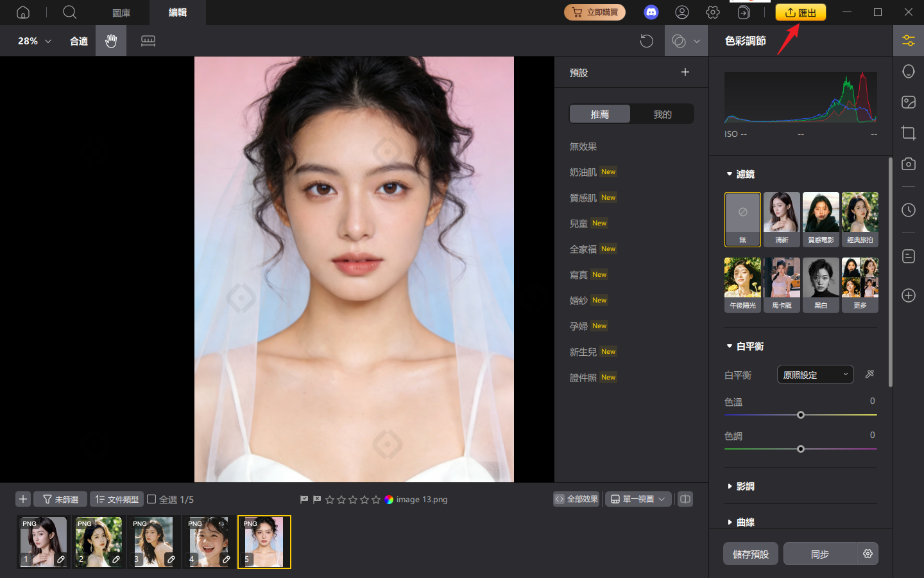The height and width of the screenshot is (578, 924).
Task: Select the hand pan tool
Action: [111, 41]
